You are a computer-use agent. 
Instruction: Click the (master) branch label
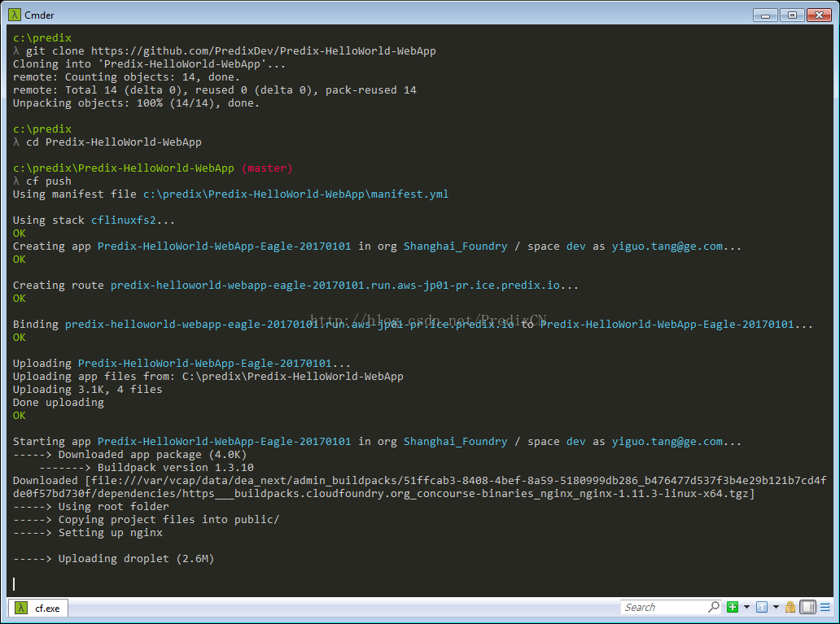pyautogui.click(x=267, y=168)
